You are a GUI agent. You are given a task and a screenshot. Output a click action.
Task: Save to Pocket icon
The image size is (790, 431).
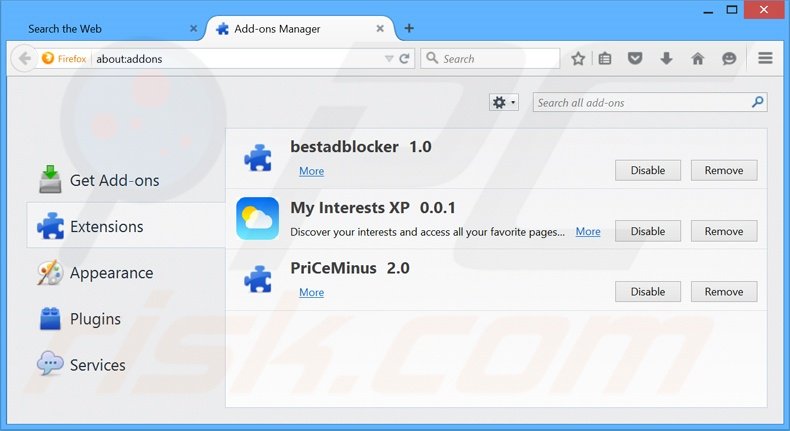pos(635,58)
